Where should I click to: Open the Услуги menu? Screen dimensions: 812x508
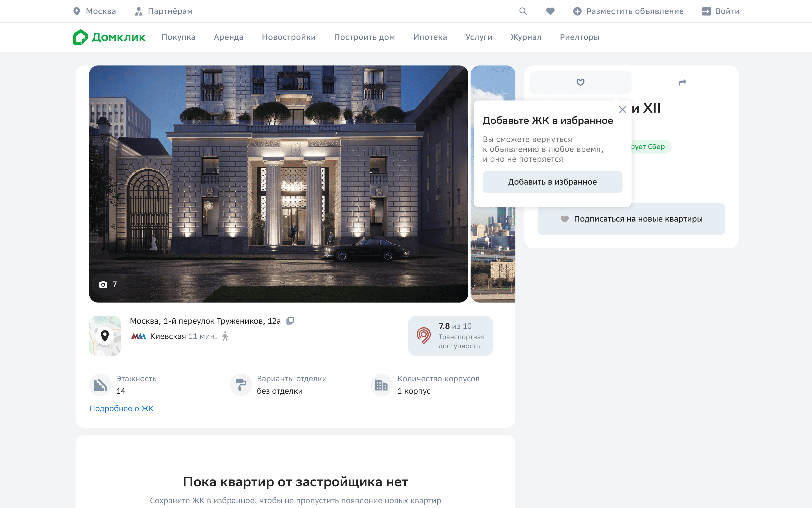tap(479, 37)
